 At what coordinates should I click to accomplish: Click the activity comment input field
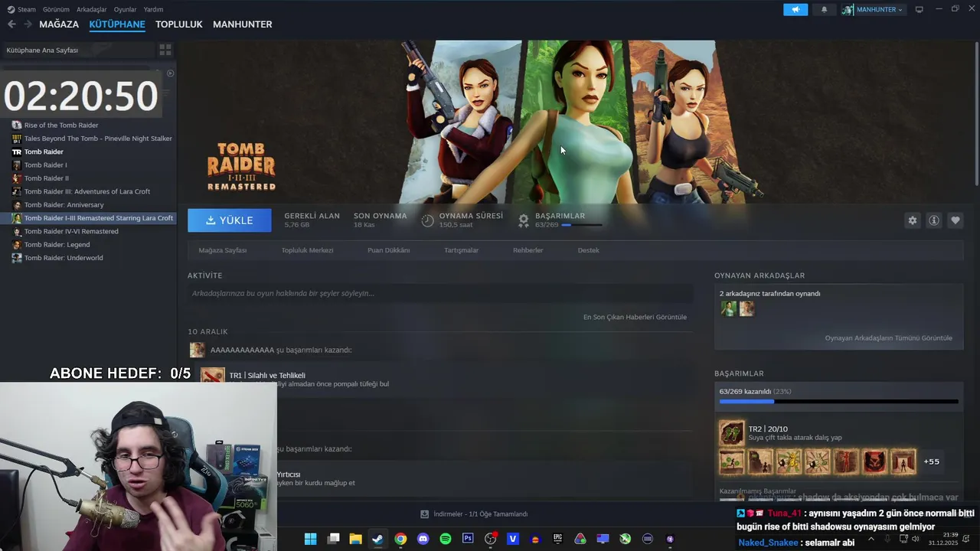point(440,293)
